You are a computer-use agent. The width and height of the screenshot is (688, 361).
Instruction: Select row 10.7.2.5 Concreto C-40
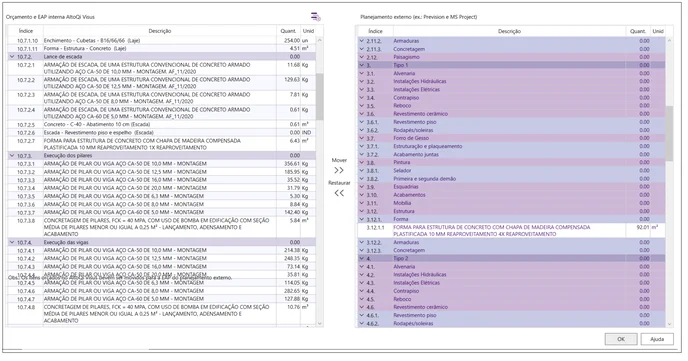[x=161, y=125]
